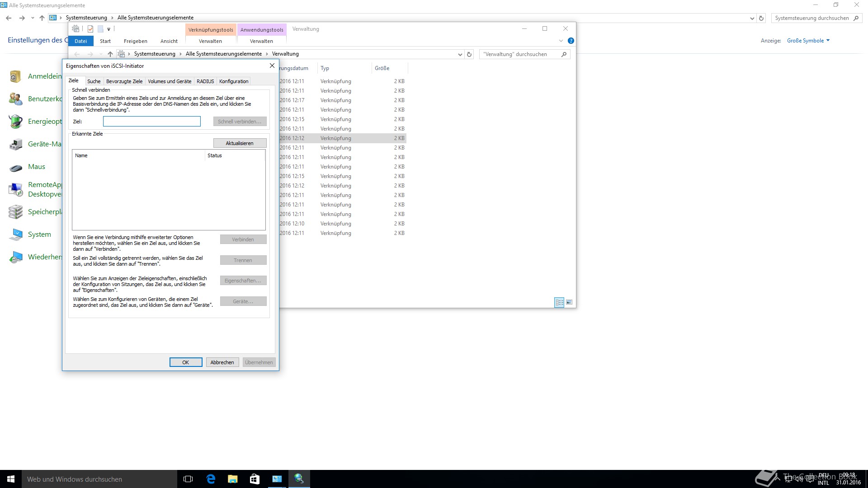Go up one level in Verwaltung window
The width and height of the screenshot is (868, 488).
pyautogui.click(x=110, y=54)
